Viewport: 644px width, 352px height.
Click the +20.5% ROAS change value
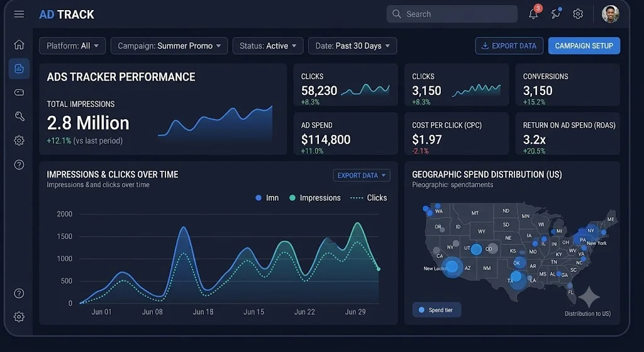(x=535, y=151)
